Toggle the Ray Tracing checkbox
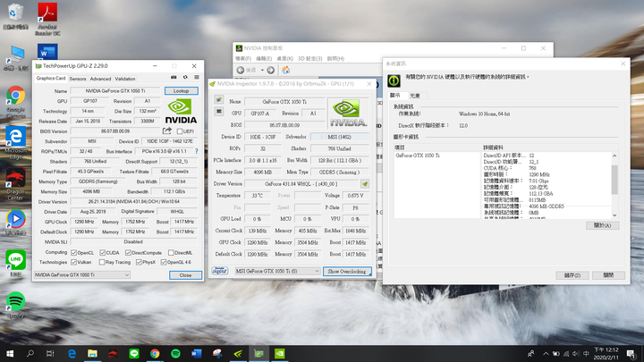 click(x=102, y=262)
